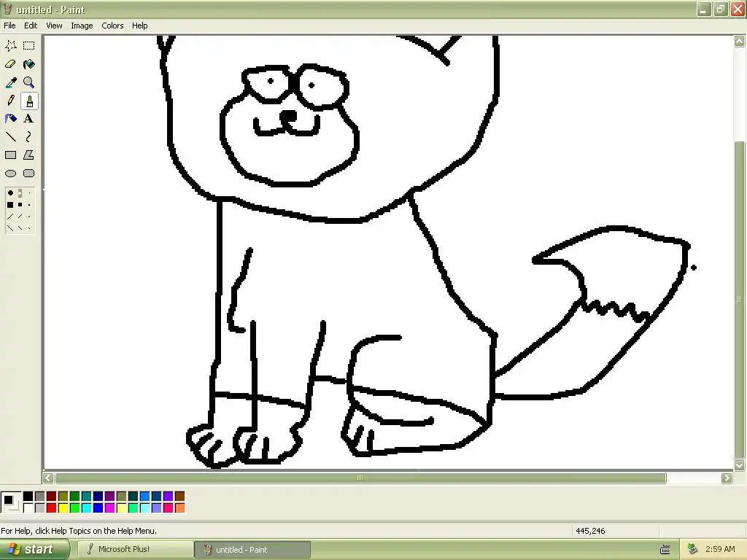Click the vertical scrollbar down arrow
Image resolution: width=747 pixels, height=560 pixels.
point(740,464)
